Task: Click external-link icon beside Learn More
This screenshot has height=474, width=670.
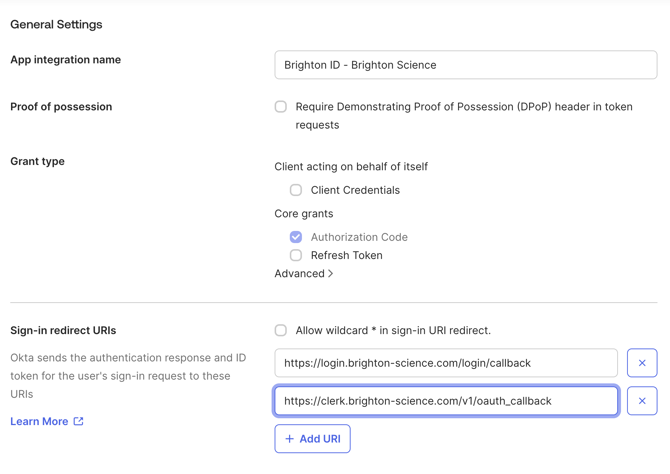Action: tap(79, 422)
